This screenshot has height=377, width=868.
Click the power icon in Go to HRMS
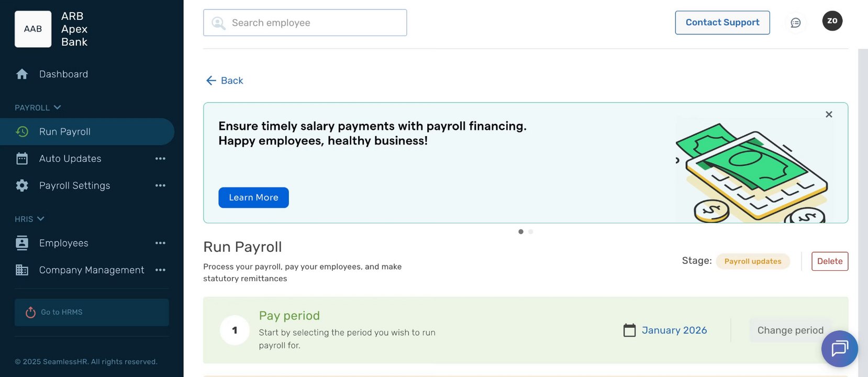pyautogui.click(x=30, y=312)
